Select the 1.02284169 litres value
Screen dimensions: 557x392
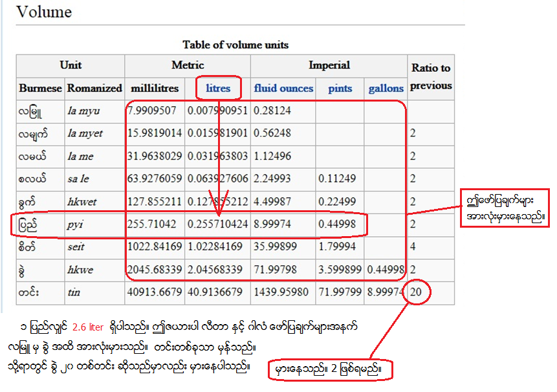(x=215, y=246)
